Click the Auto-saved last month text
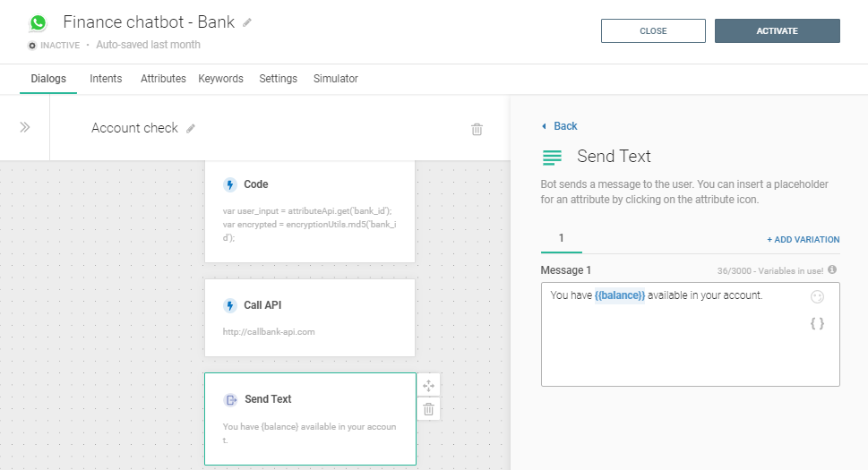The image size is (868, 470). tap(149, 45)
